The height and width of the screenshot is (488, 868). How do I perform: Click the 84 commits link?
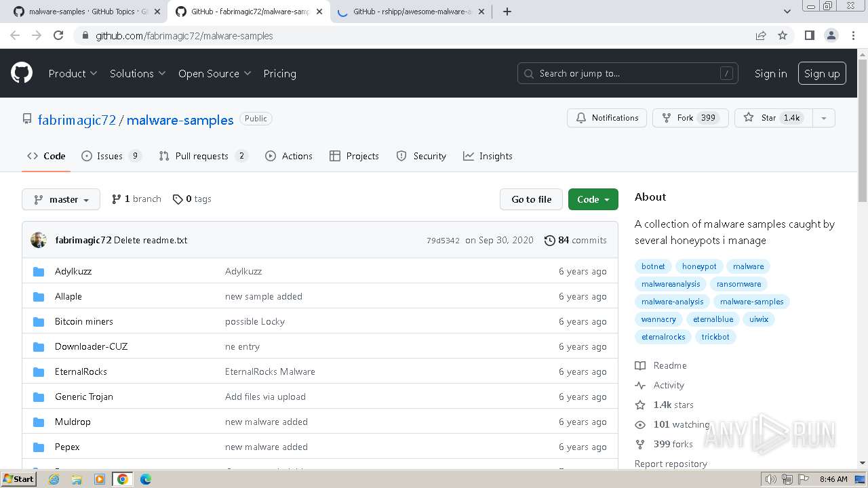[x=575, y=240]
